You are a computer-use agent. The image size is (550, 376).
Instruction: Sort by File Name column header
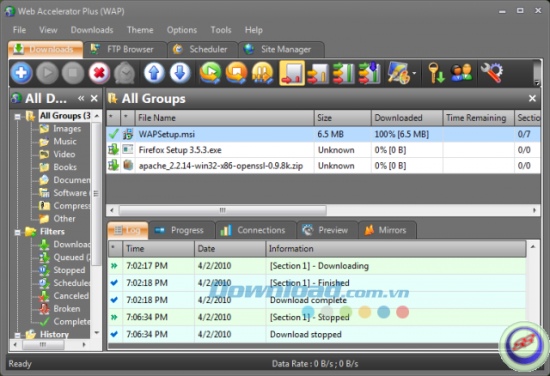[224, 118]
